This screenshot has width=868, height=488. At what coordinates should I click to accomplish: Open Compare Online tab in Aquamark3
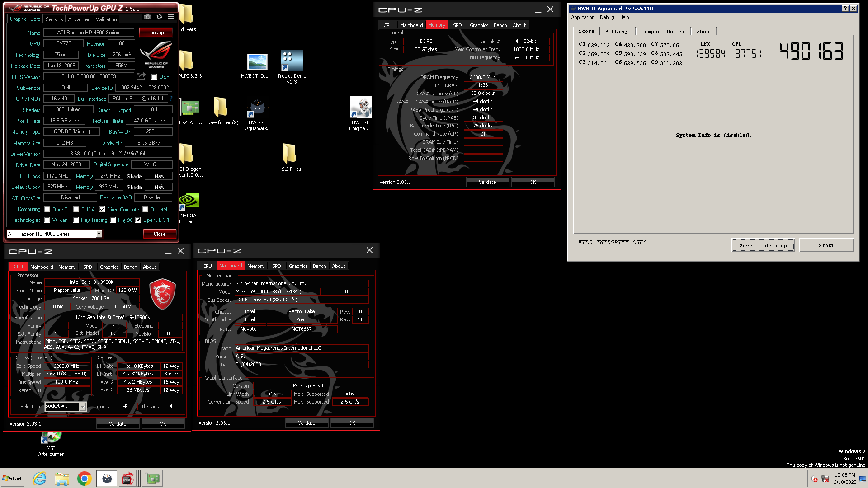pos(663,31)
